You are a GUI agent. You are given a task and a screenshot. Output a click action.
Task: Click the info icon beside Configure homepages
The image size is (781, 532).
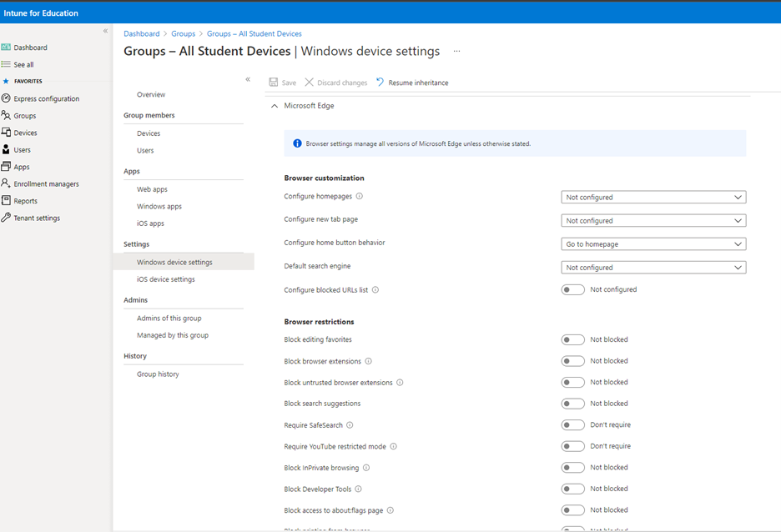[360, 197]
